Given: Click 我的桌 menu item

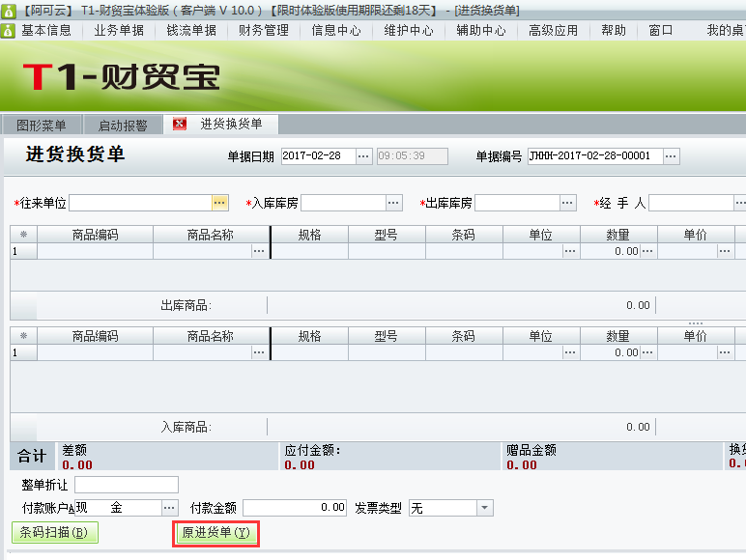Looking at the screenshot, I should 726,31.
